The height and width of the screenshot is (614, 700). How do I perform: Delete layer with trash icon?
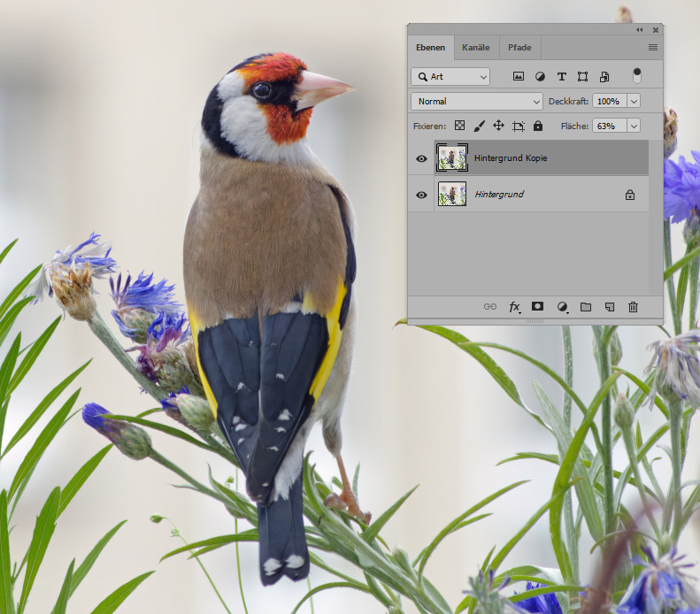coord(633,307)
